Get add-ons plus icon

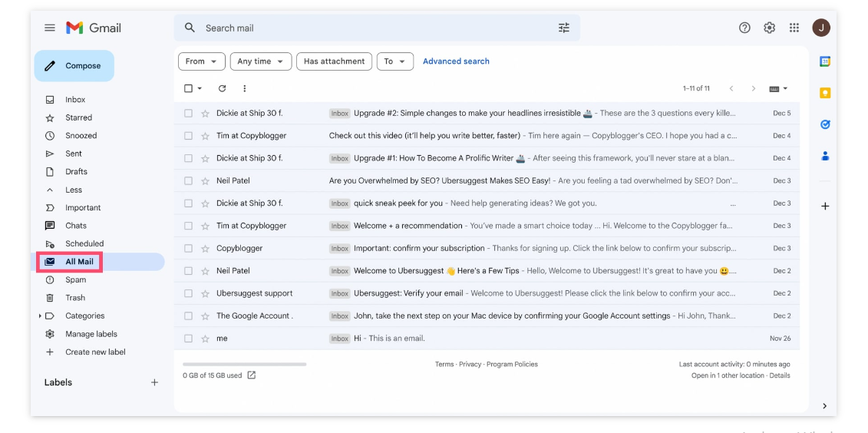[x=825, y=206]
